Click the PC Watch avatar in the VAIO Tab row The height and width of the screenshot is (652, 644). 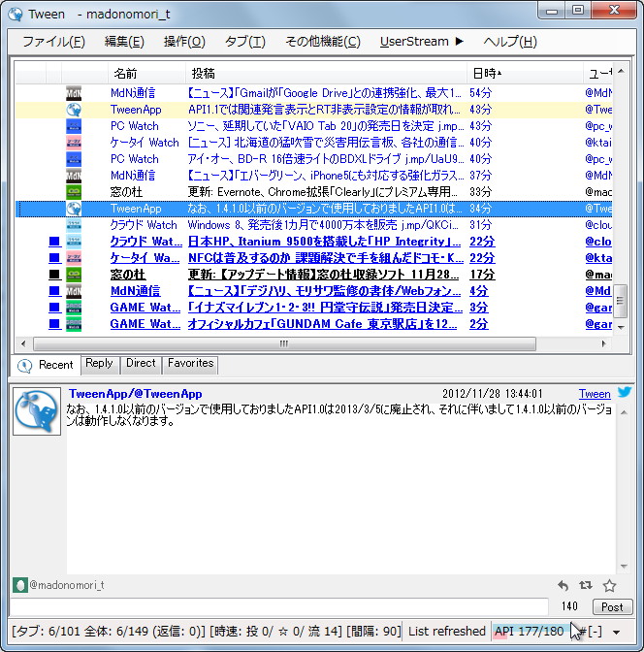[x=74, y=126]
